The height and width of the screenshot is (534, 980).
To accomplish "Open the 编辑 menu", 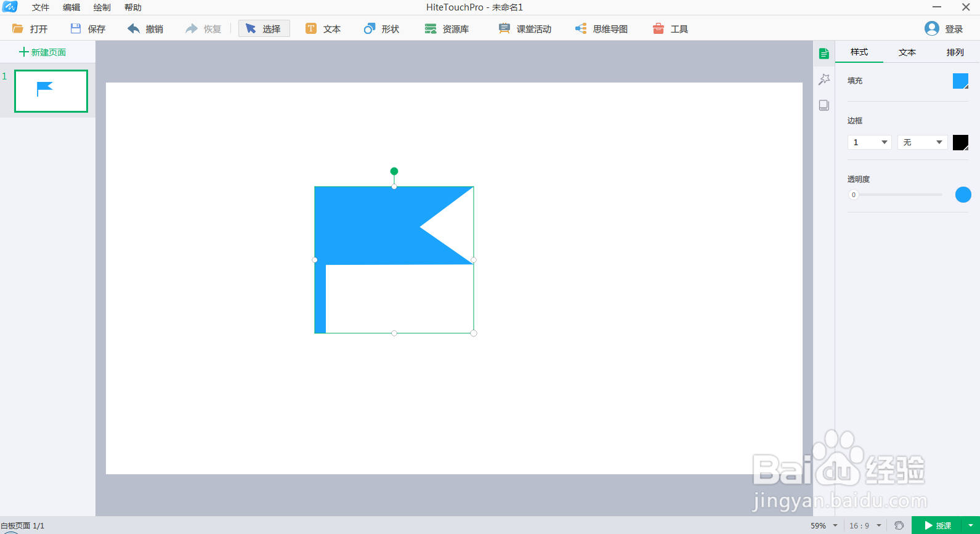I will click(71, 7).
